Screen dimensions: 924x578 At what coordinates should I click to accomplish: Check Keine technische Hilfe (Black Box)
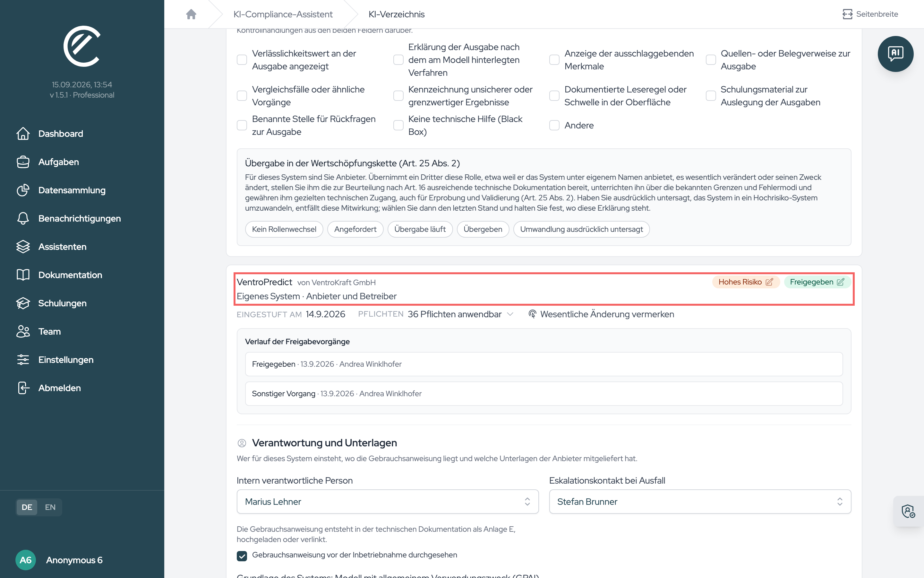click(x=398, y=125)
